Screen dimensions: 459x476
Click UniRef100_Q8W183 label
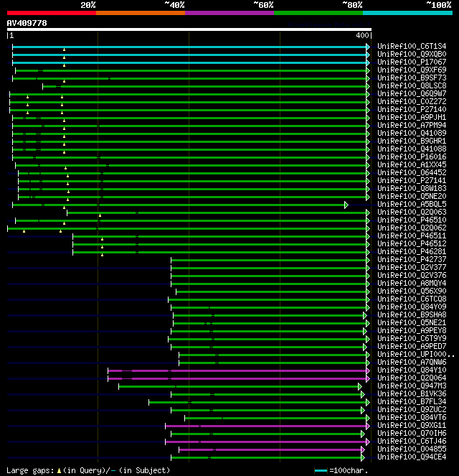[412, 188]
